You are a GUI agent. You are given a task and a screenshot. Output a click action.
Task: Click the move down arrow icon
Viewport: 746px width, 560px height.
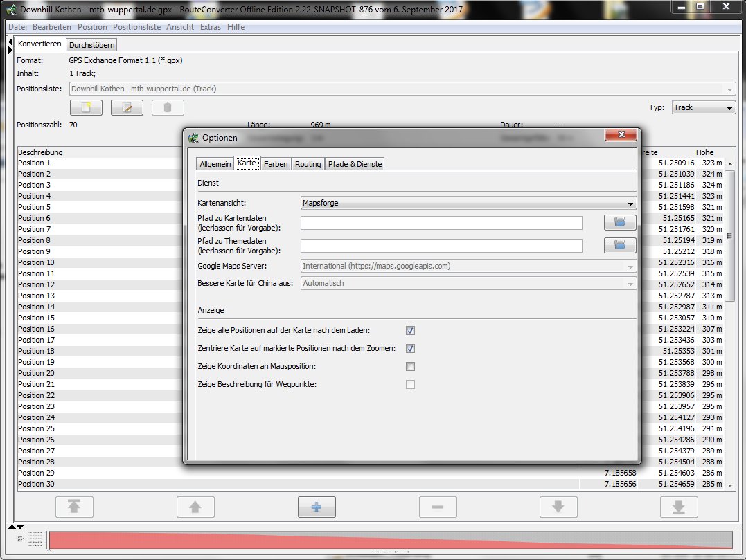(558, 507)
